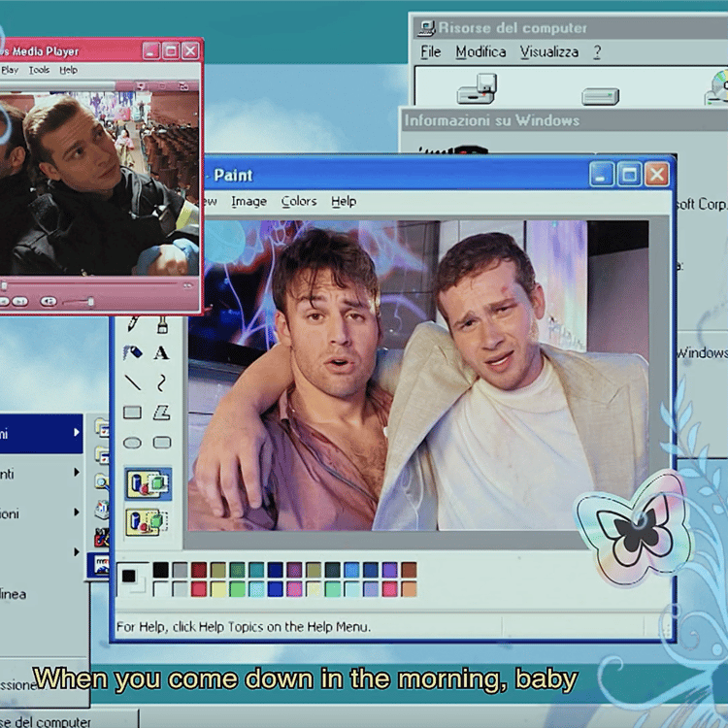Expand the submenu arrow beside 'ioni' item

[x=76, y=513]
